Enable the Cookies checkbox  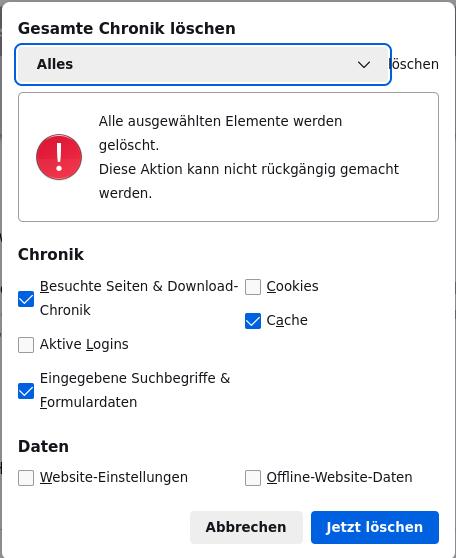[x=253, y=287]
